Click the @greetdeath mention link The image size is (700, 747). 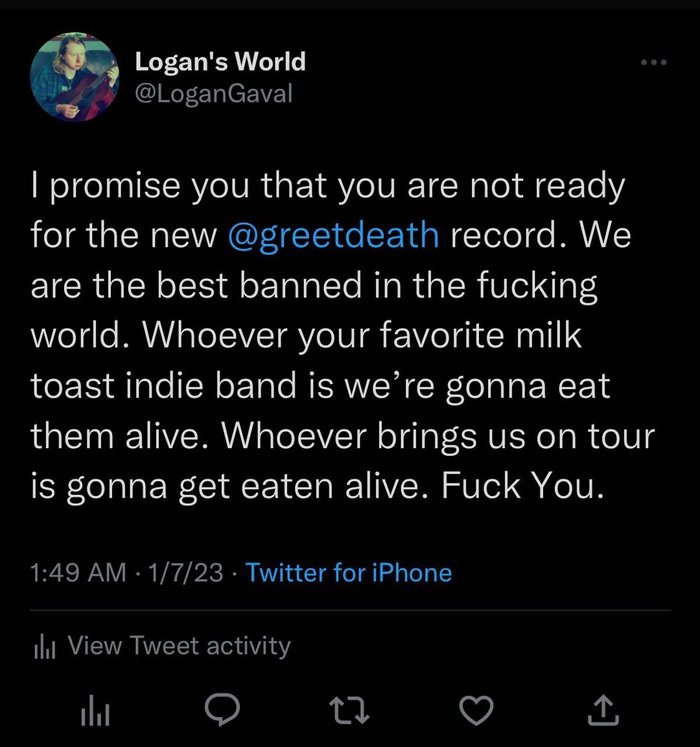tap(333, 235)
